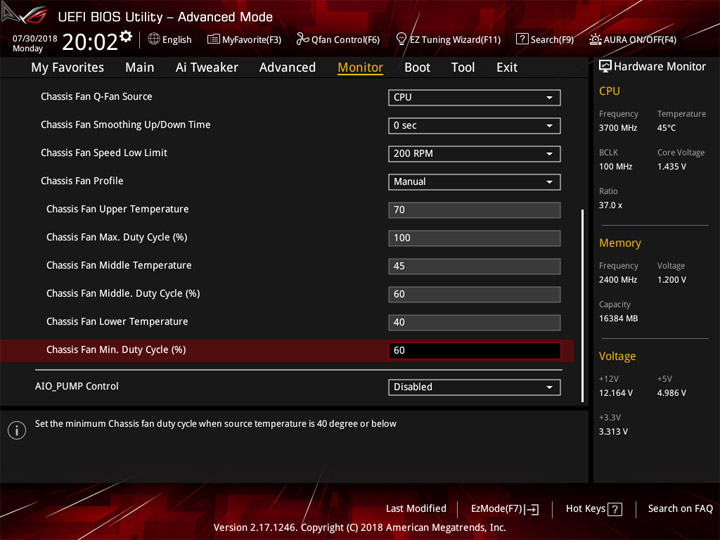The image size is (720, 540).
Task: Go to the Exit tab
Action: click(x=507, y=68)
